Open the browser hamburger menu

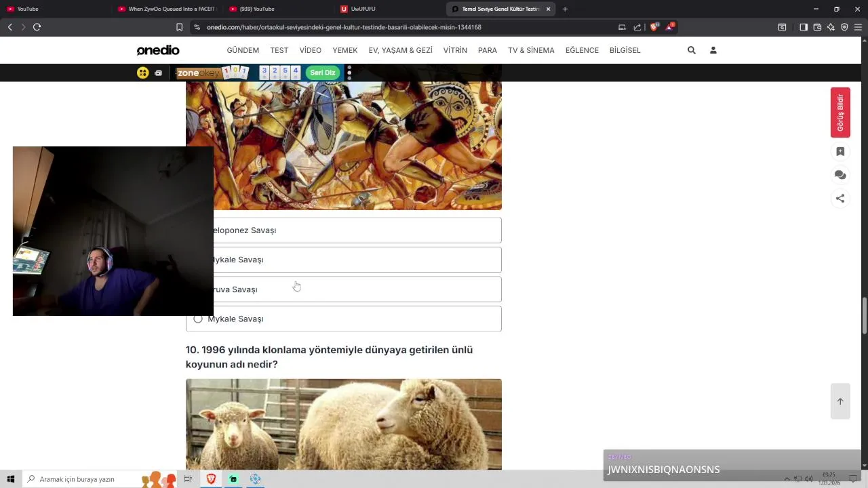pyautogui.click(x=858, y=27)
